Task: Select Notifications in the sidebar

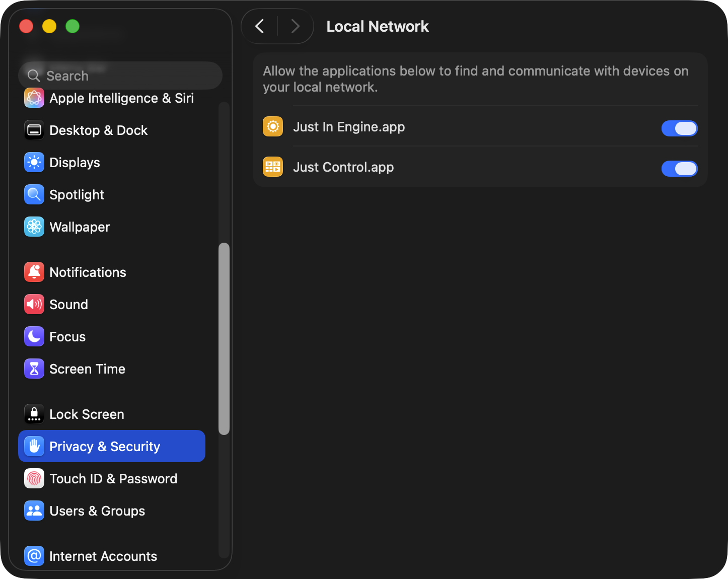Action: (x=112, y=272)
